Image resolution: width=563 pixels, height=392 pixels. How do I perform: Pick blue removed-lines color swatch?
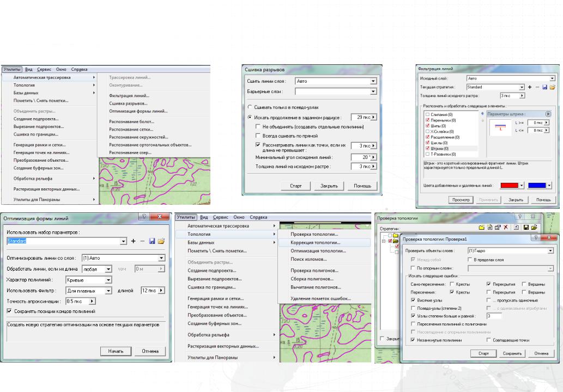pos(537,186)
